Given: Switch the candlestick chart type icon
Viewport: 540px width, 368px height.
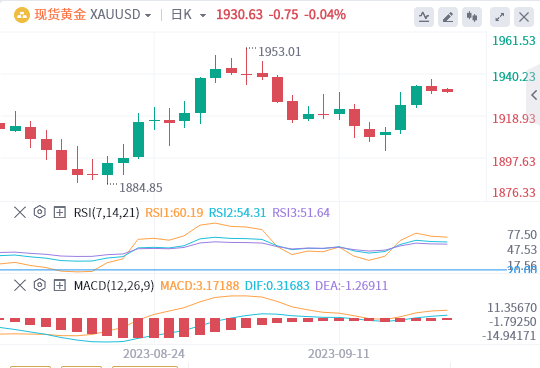Looking at the screenshot, I should coord(472,17).
